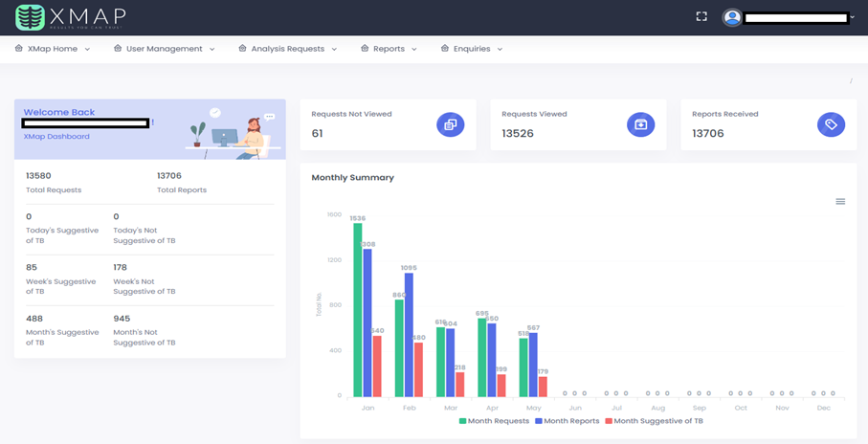Viewport: 868px width, 444px height.
Task: Click the XMAP logo in header
Action: pyautogui.click(x=70, y=17)
